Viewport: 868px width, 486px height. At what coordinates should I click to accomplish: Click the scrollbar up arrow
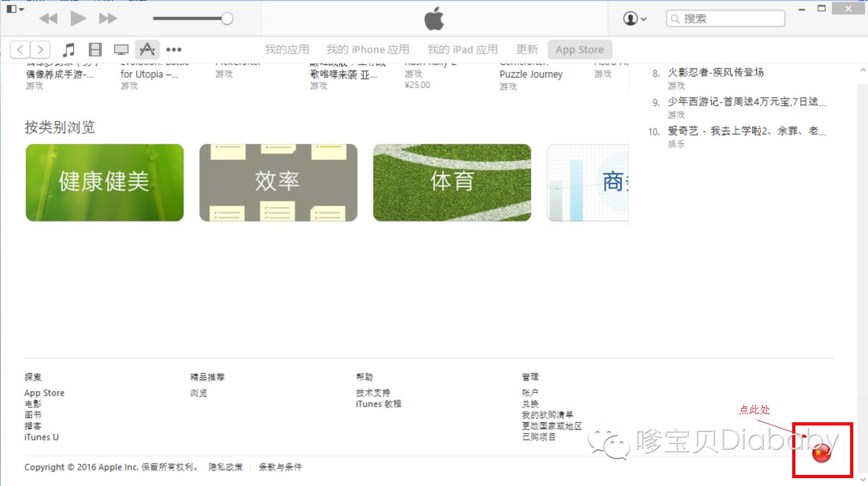tap(863, 70)
